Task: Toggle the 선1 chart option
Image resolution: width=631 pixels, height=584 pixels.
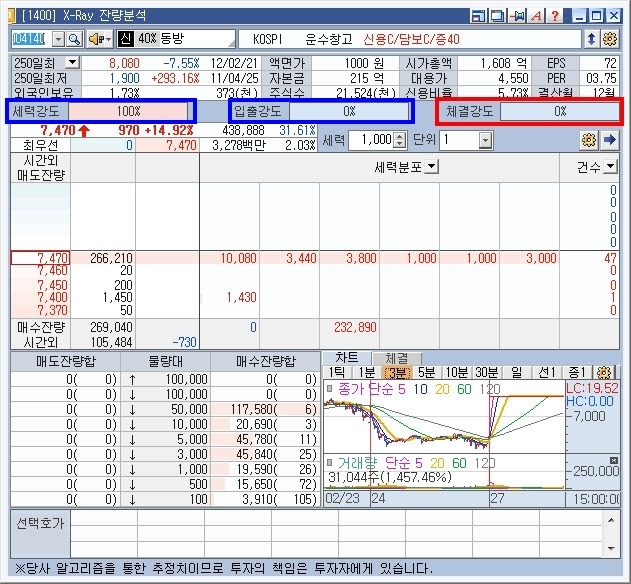Action: click(547, 372)
